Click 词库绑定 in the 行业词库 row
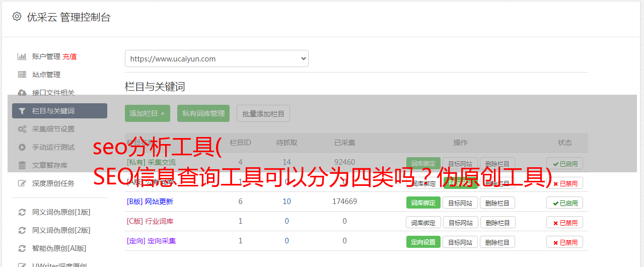 (423, 222)
